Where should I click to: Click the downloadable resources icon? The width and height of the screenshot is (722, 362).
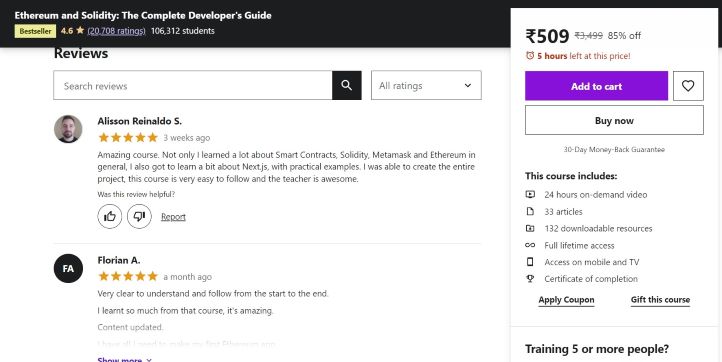point(530,228)
